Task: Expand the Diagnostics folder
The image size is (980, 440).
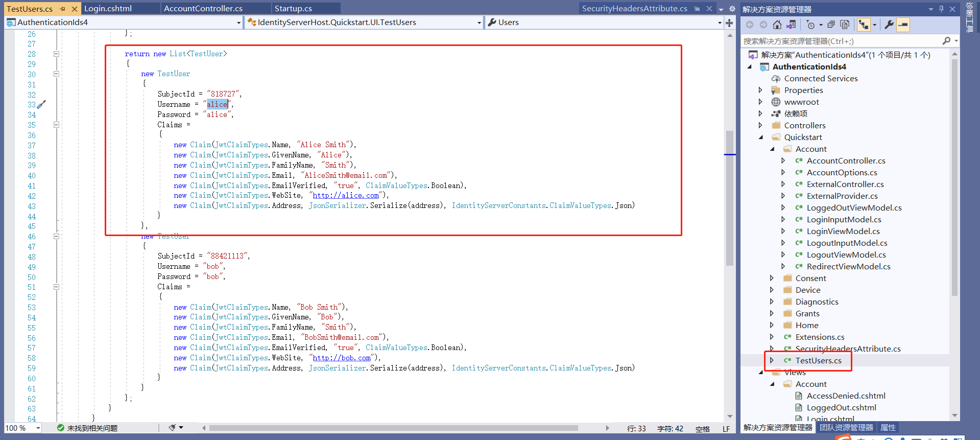Action: (x=772, y=302)
